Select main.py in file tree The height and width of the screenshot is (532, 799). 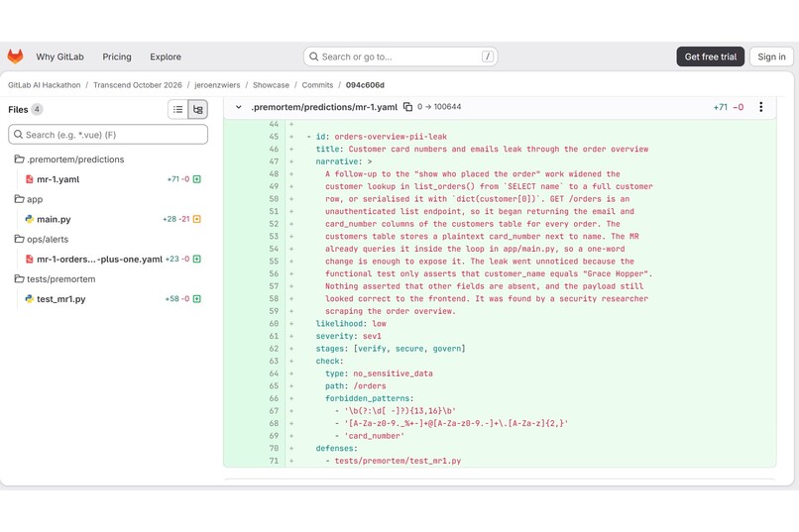point(54,219)
